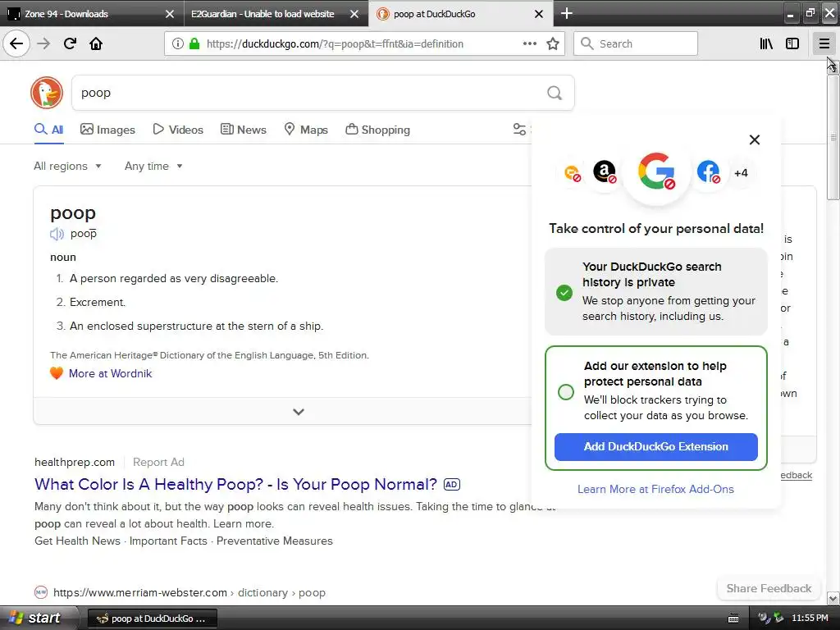Open page actions three-dot menu

tap(530, 43)
